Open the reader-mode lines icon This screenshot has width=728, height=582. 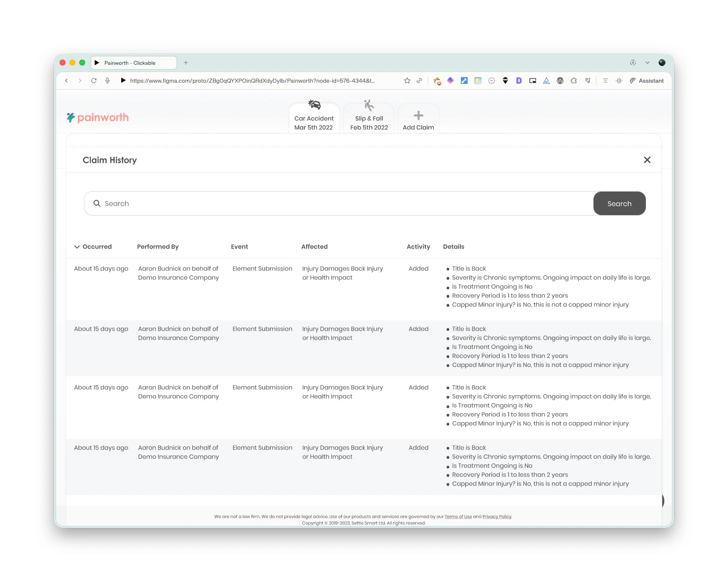click(x=606, y=81)
